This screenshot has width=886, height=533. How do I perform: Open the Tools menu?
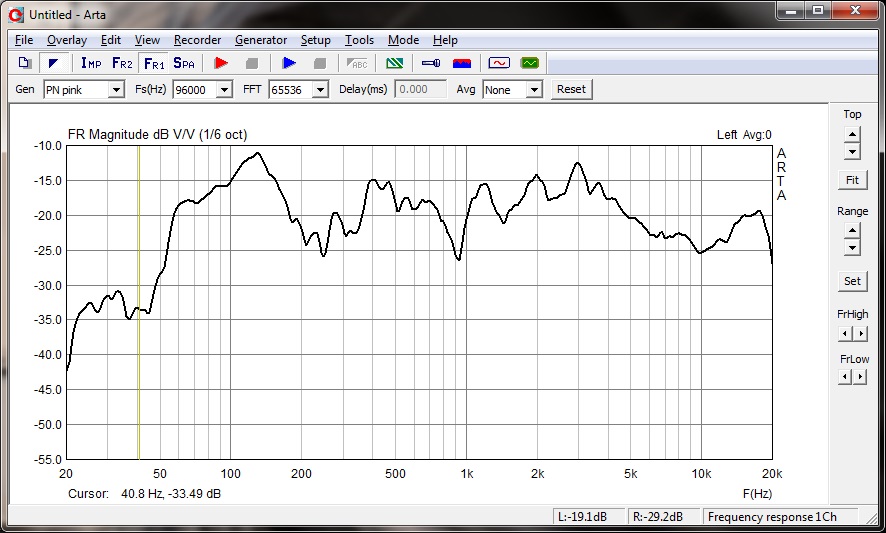click(359, 40)
